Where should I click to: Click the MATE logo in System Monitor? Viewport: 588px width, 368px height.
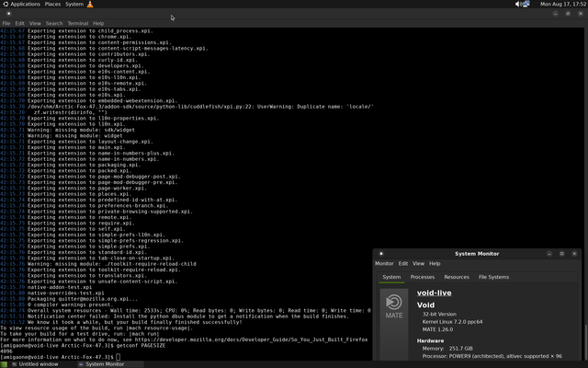coord(394,306)
